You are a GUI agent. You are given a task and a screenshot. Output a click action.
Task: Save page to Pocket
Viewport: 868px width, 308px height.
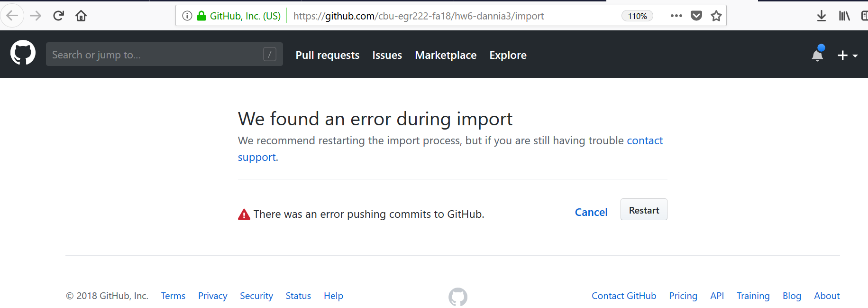(696, 15)
